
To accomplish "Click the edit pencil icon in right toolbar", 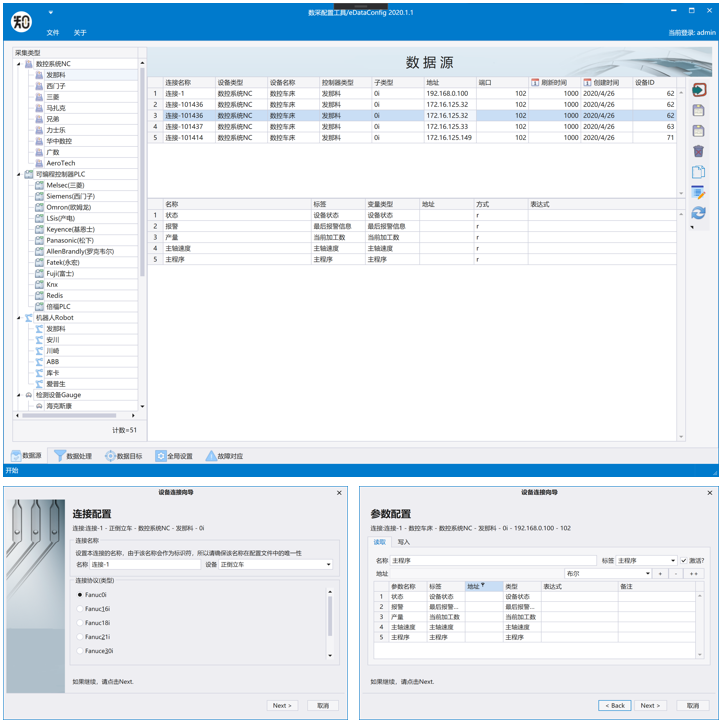I will 698,193.
